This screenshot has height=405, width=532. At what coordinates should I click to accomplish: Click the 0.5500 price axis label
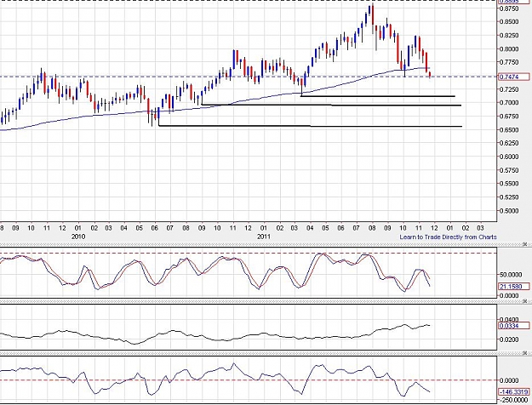(x=510, y=184)
